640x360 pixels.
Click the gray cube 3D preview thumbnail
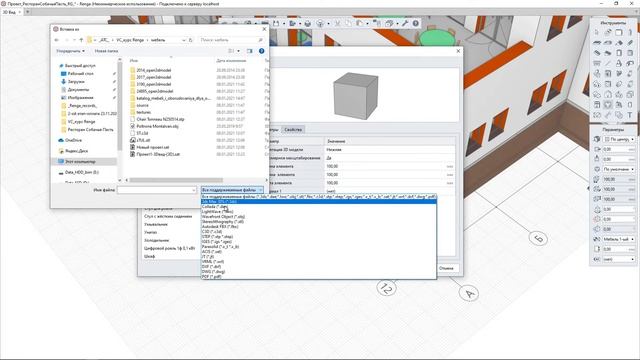tap(355, 96)
